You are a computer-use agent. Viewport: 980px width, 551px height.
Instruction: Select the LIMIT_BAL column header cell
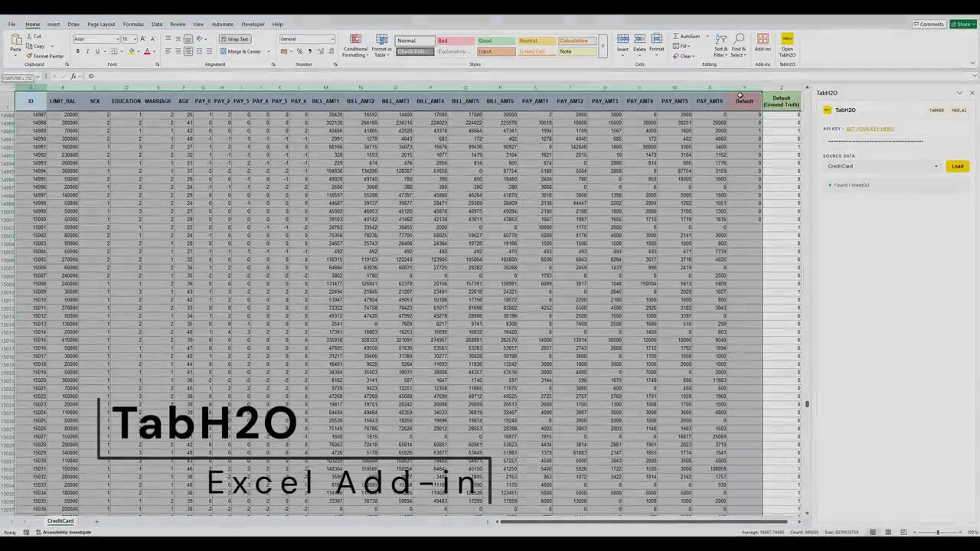63,101
